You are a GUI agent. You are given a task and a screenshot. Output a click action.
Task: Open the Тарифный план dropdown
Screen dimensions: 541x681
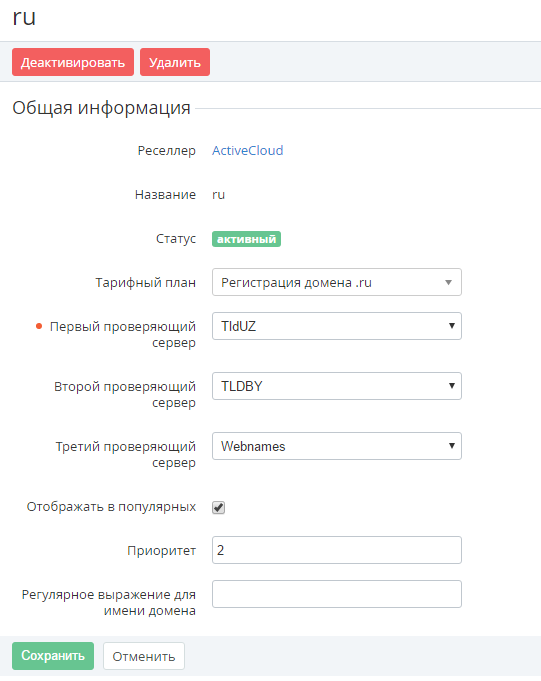pos(336,282)
